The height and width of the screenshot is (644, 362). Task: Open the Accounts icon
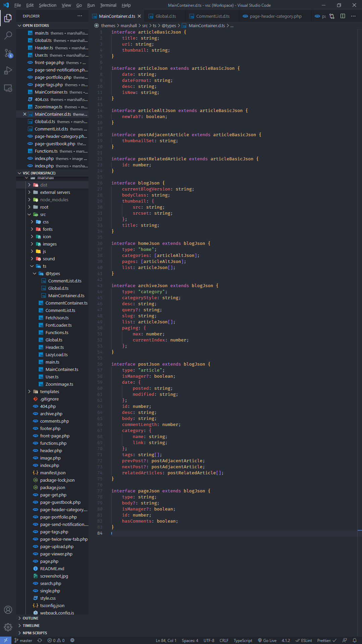point(8,609)
